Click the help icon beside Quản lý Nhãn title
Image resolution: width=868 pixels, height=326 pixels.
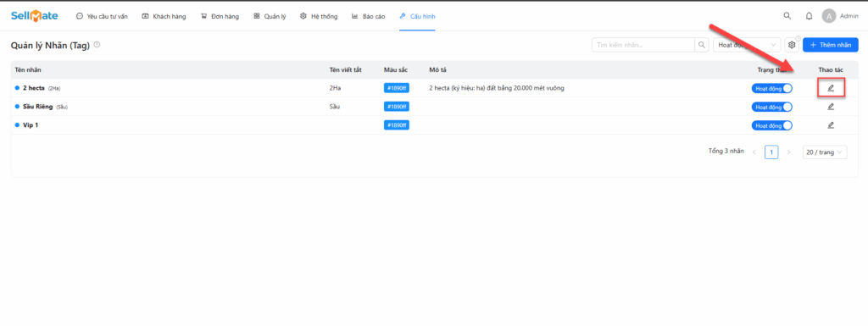click(97, 45)
